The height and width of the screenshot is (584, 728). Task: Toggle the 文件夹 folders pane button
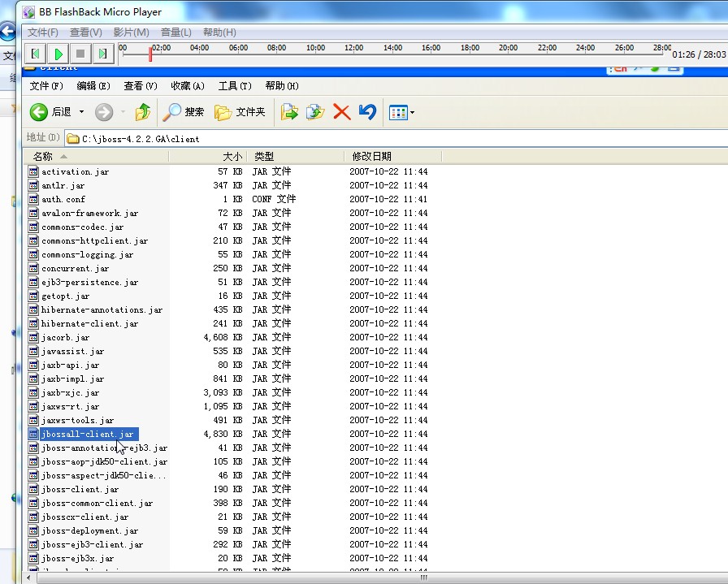point(240,112)
